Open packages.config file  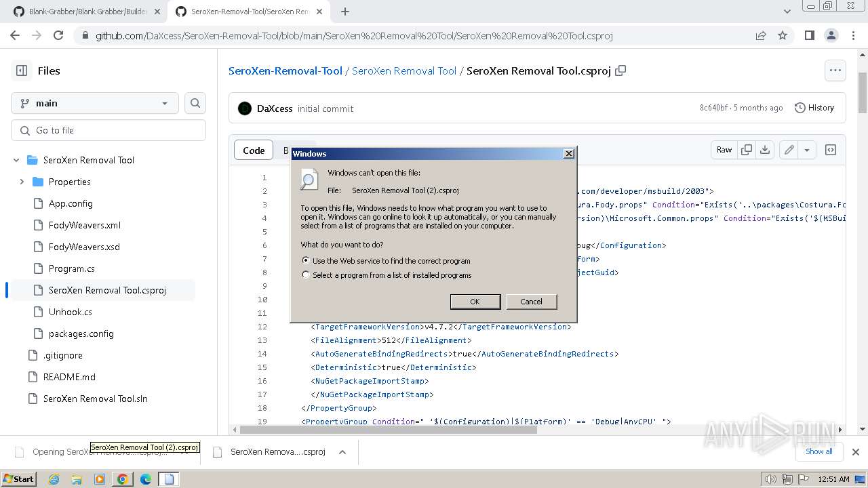(81, 333)
